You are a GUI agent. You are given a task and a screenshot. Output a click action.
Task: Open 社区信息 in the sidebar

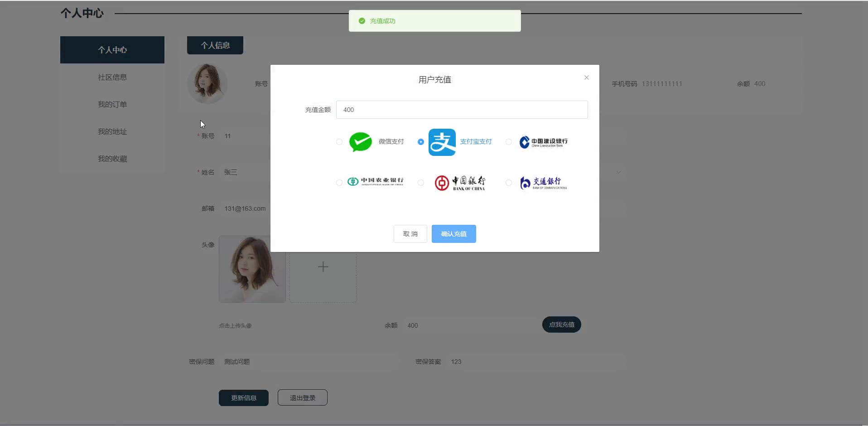[112, 77]
